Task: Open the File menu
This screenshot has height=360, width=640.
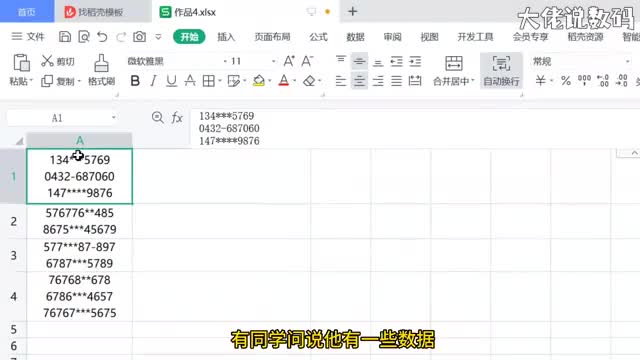Action: 28,37
